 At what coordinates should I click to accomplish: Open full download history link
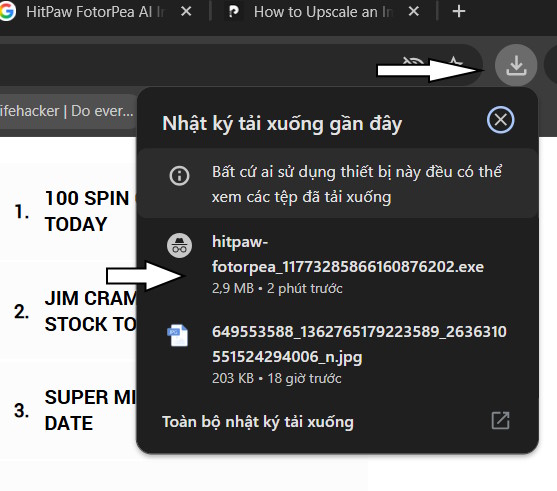258,422
